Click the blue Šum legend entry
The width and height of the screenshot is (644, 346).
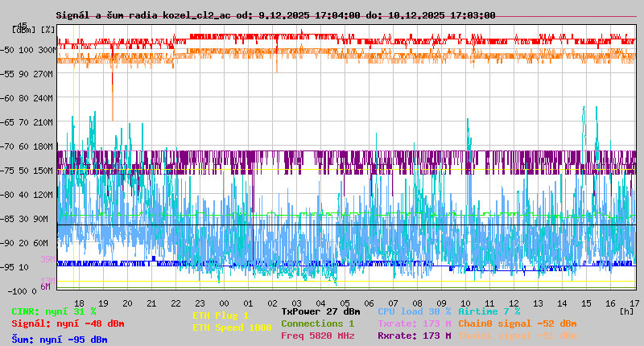click(60, 340)
